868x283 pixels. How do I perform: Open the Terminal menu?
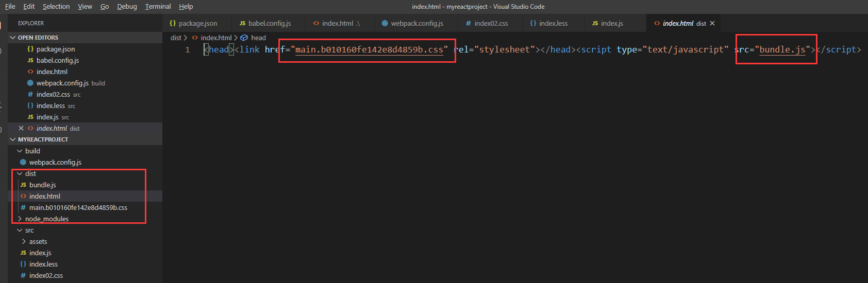(158, 7)
